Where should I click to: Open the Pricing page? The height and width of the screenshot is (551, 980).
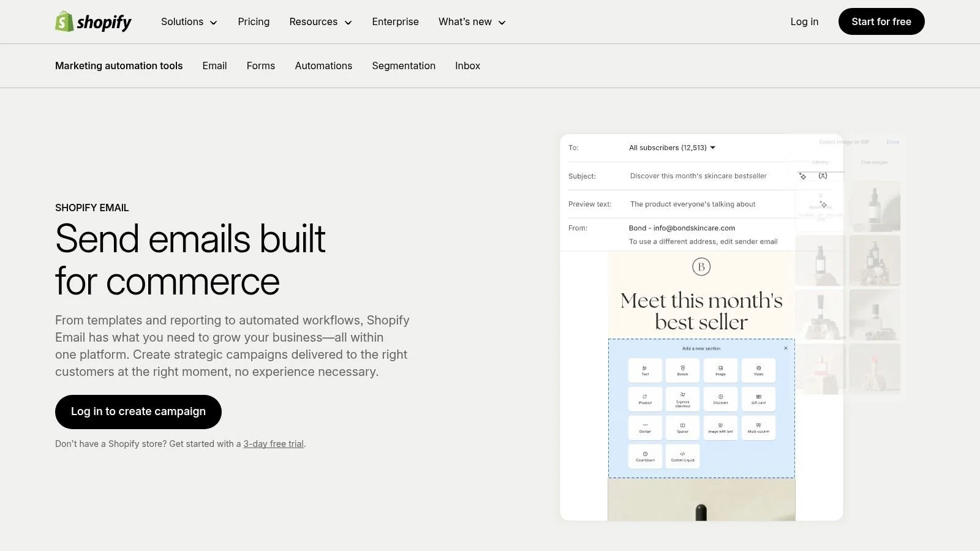pyautogui.click(x=254, y=22)
